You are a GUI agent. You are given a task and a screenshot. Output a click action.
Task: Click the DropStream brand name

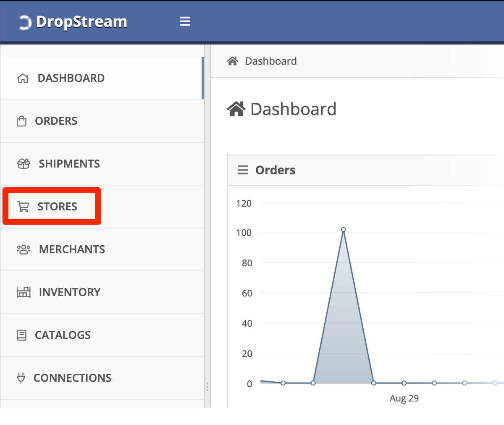[x=81, y=22]
